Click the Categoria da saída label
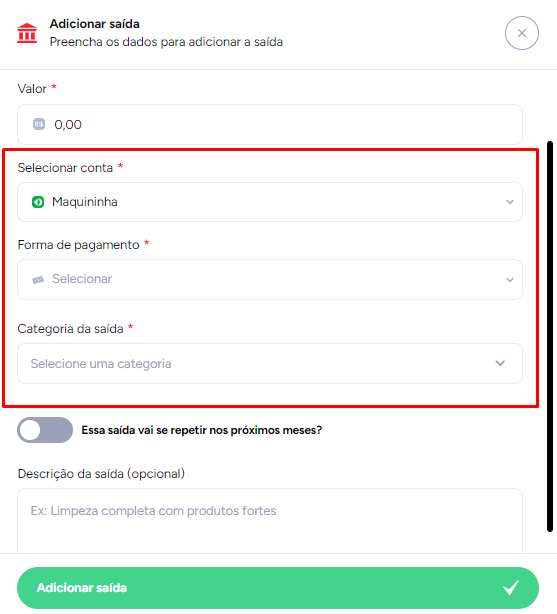 click(x=71, y=329)
